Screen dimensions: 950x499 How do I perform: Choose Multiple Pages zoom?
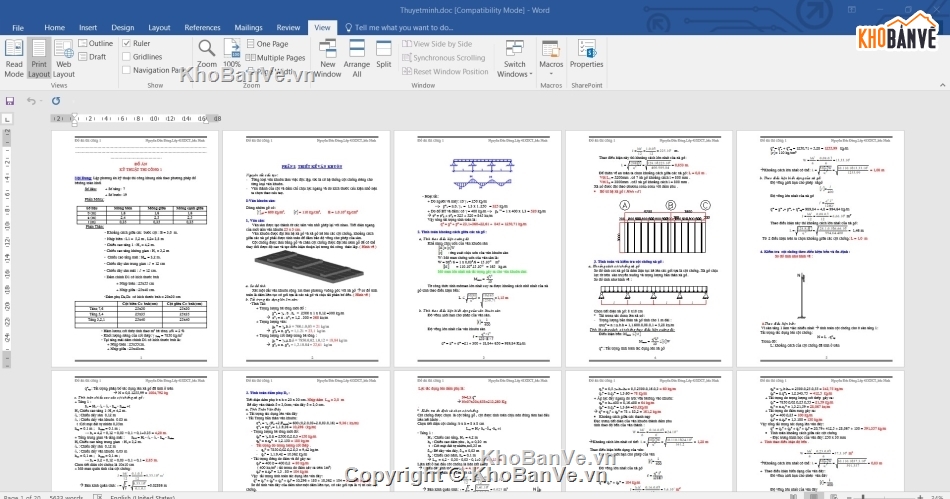point(276,58)
